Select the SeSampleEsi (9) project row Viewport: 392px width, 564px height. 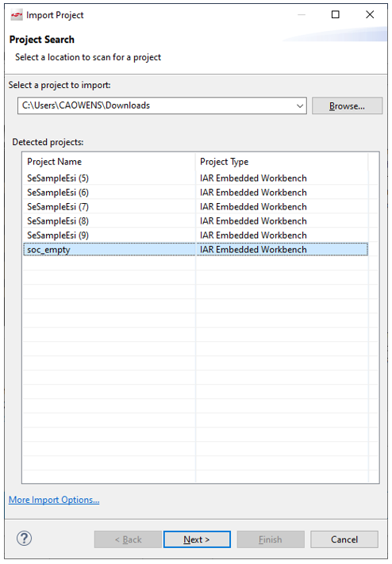point(195,236)
